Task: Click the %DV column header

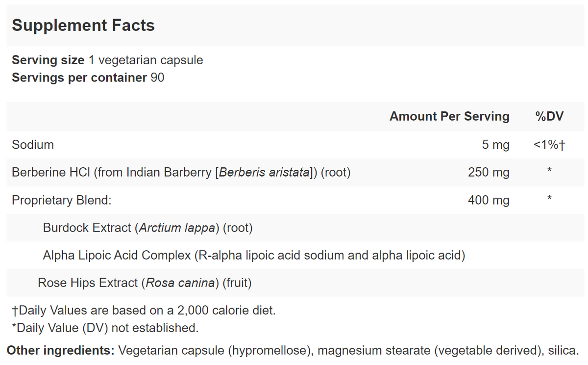Action: pos(549,116)
